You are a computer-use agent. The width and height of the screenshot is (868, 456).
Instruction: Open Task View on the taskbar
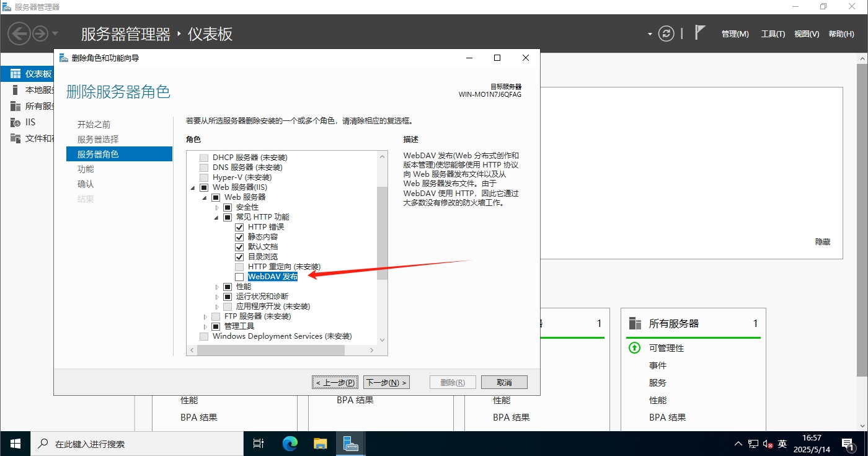coord(259,444)
